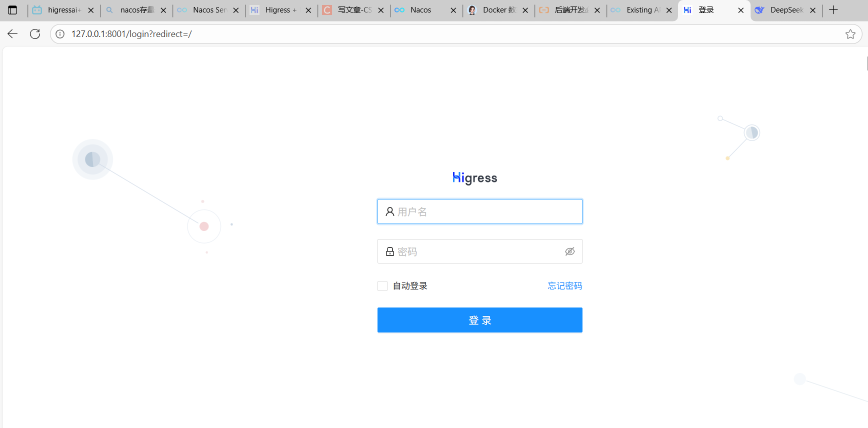This screenshot has width=868, height=428.
Task: View site information icon in address bar
Action: 60,34
